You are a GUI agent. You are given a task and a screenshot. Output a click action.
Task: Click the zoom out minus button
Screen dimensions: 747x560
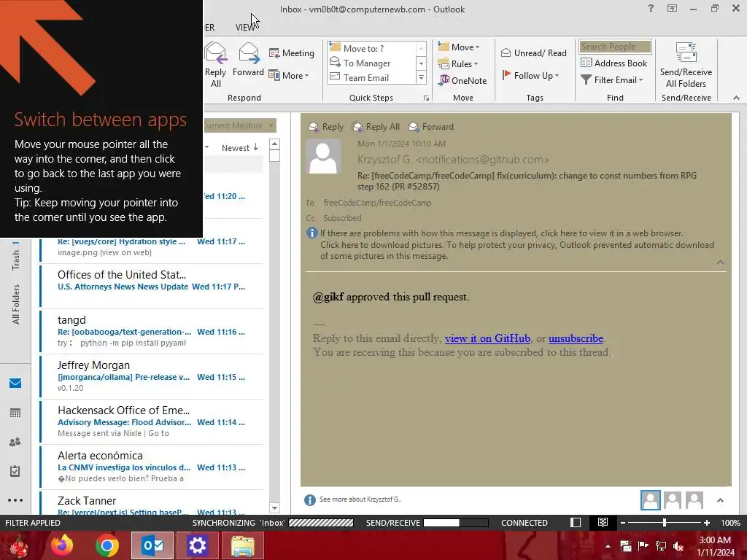(x=623, y=523)
